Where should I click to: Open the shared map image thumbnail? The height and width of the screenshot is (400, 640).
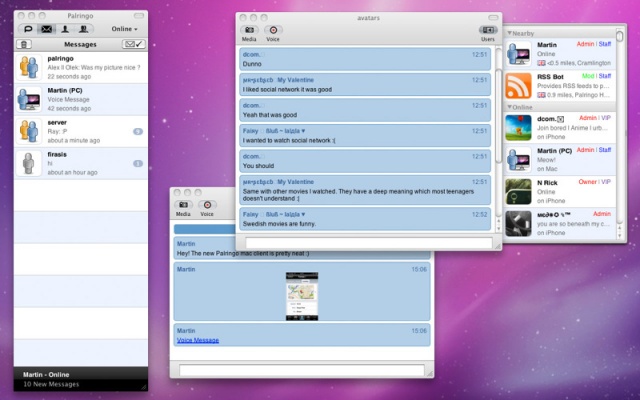click(x=301, y=295)
